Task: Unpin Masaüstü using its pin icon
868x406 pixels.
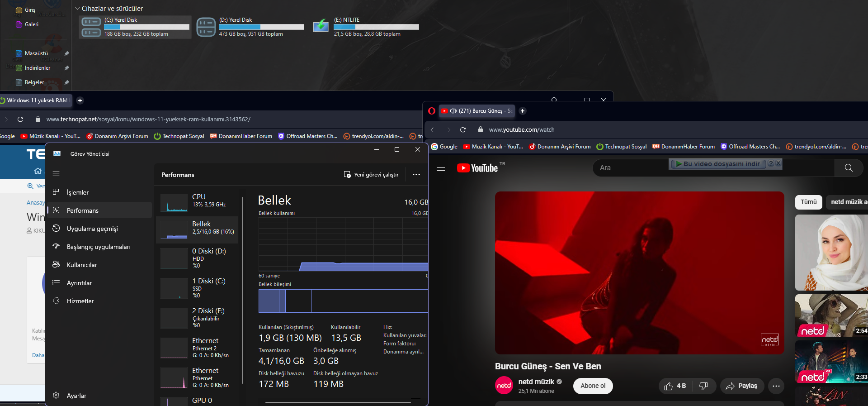Action: point(66,53)
